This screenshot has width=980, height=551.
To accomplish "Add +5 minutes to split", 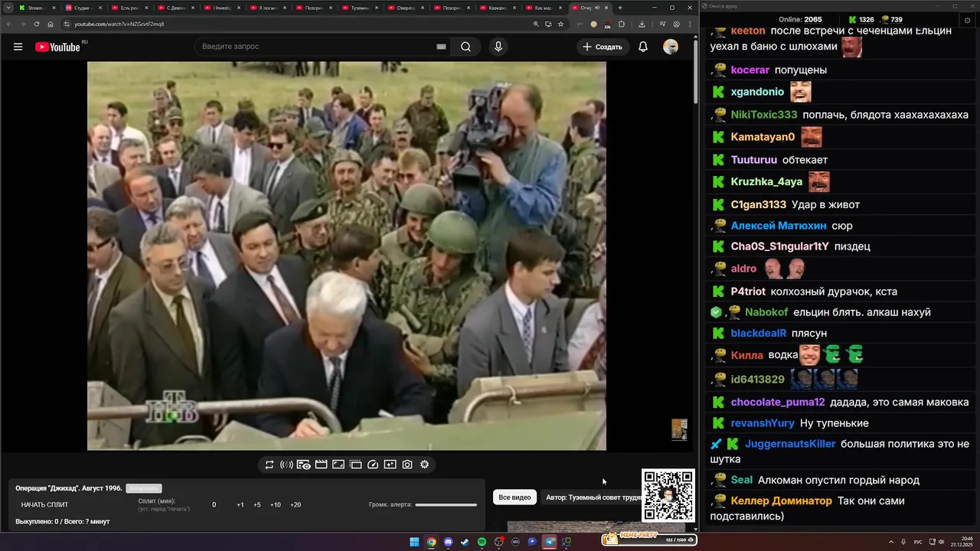I will click(257, 505).
